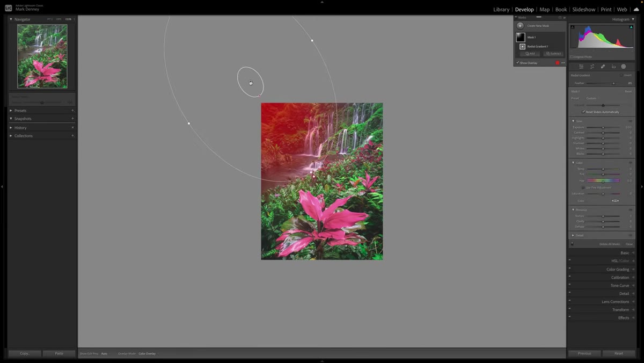Expand the Collections panel
644x363 pixels.
point(11,136)
